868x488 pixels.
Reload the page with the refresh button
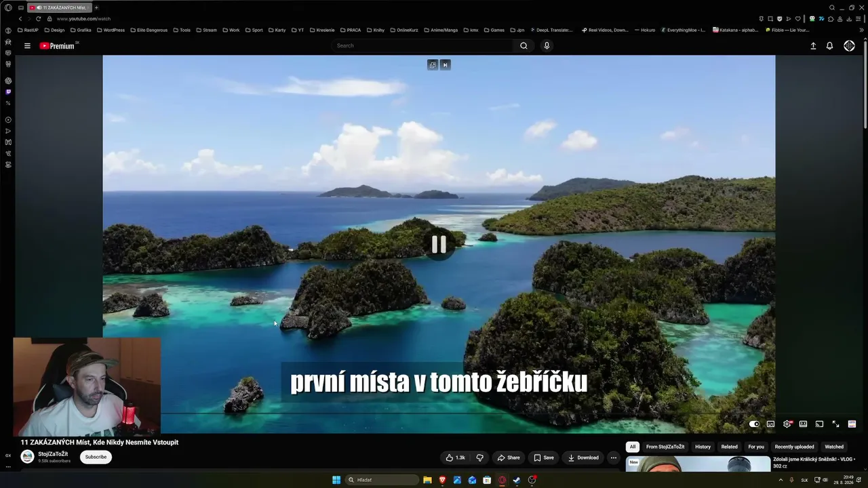point(38,19)
